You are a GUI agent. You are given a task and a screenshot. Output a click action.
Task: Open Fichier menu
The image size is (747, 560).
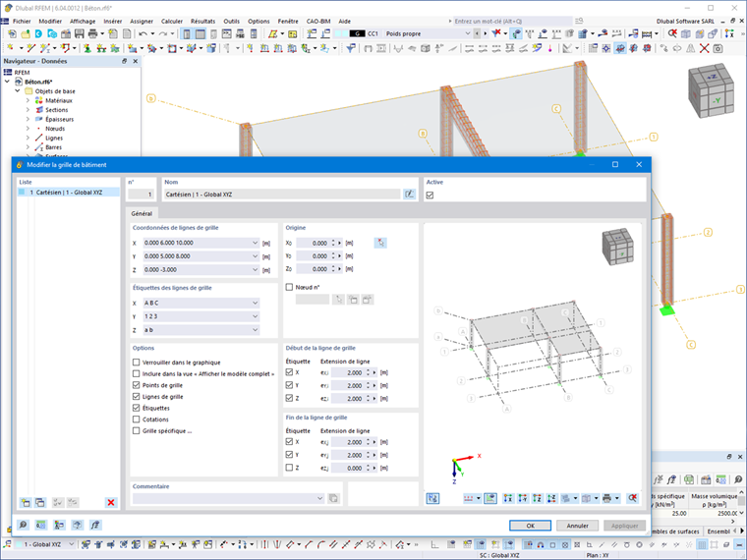[x=22, y=21]
